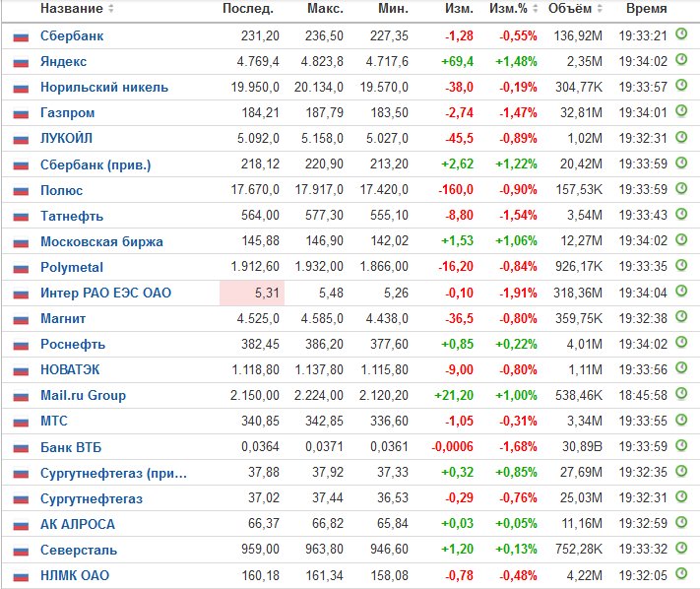Image resolution: width=700 pixels, height=589 pixels.
Task: Click the clock icon in Полюс row
Action: (681, 188)
